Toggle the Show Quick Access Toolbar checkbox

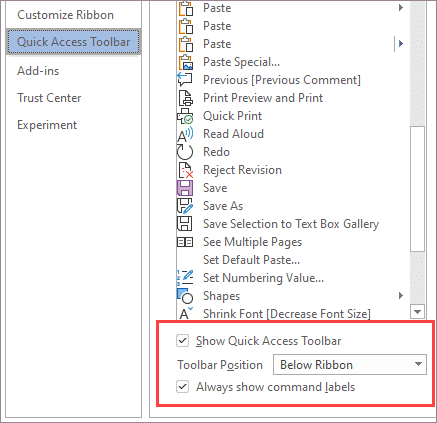point(183,341)
